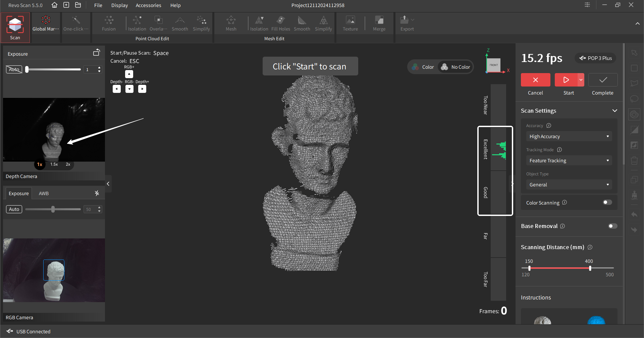644x338 pixels.
Task: Turn on the Base Removal switch
Action: pos(612,226)
